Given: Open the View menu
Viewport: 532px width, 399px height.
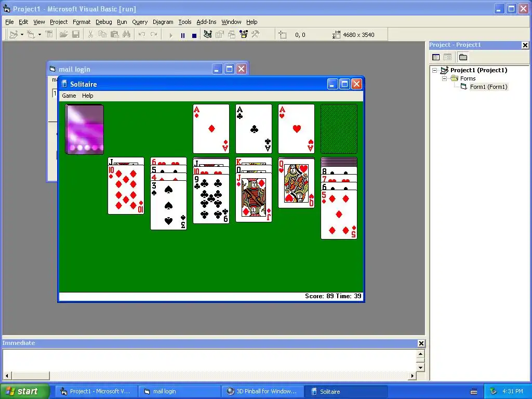Looking at the screenshot, I should [39, 22].
